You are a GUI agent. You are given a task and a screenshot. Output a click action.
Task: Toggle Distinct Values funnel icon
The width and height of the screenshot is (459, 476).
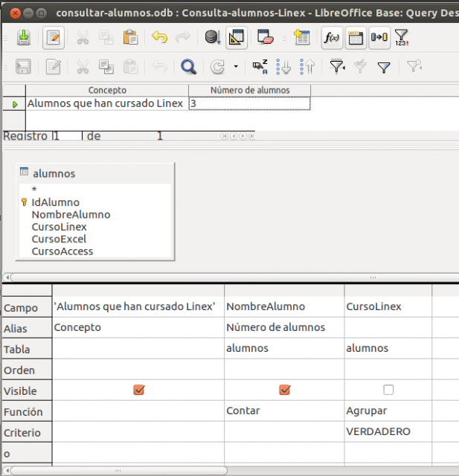[x=401, y=38]
